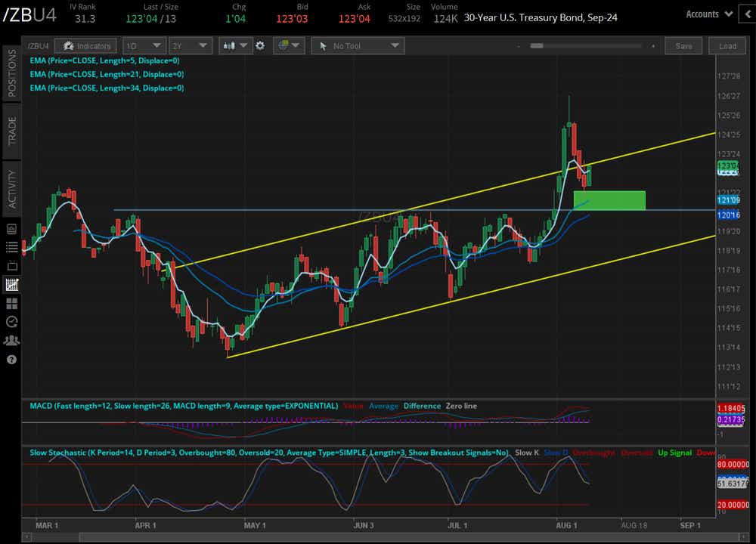Open the 1D aggregation period dropdown
Image resolution: width=756 pixels, height=544 pixels.
tap(144, 46)
